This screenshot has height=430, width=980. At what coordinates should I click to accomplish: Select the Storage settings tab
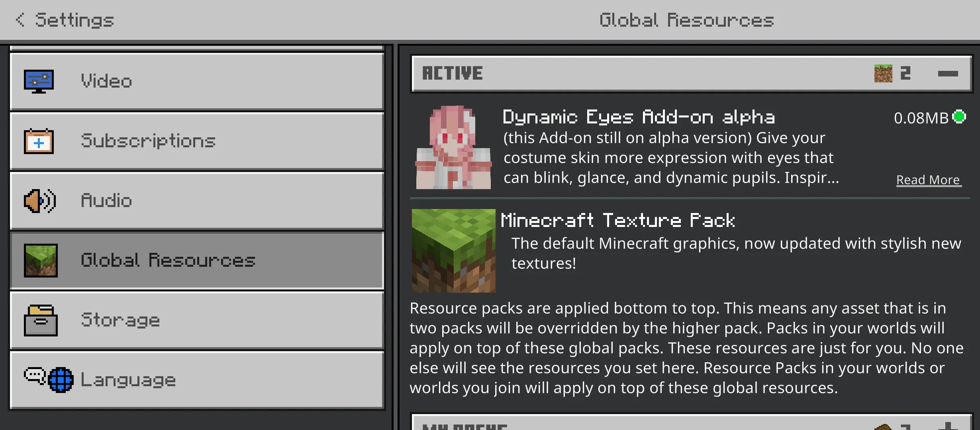[197, 320]
